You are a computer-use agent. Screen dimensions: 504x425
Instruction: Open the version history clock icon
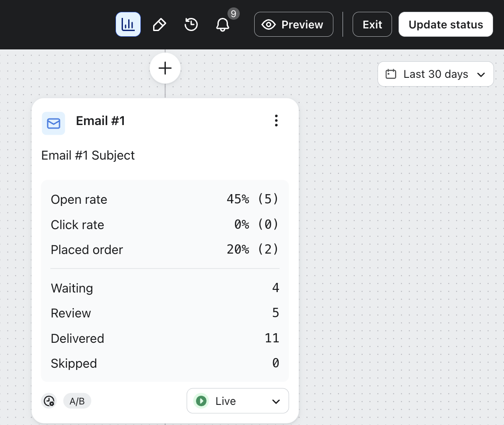[191, 24]
